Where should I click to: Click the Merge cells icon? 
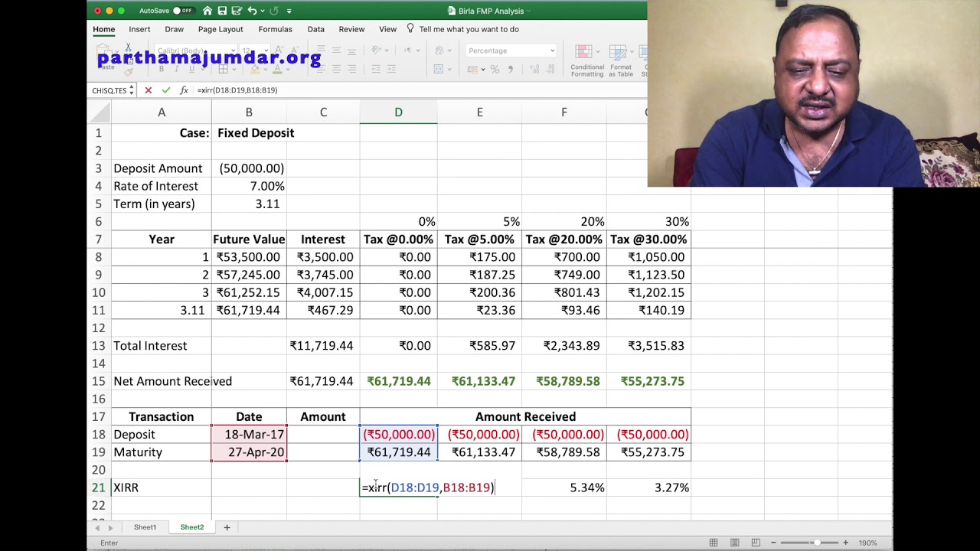(x=439, y=69)
